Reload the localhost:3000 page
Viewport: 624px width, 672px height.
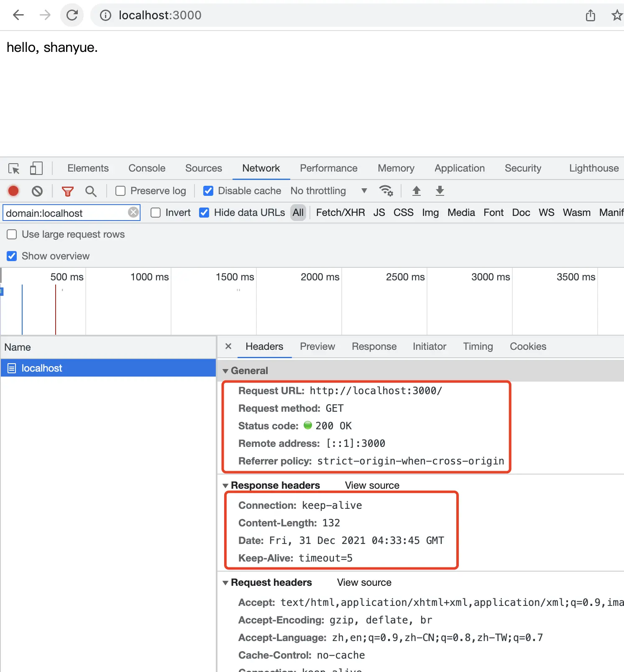click(72, 15)
